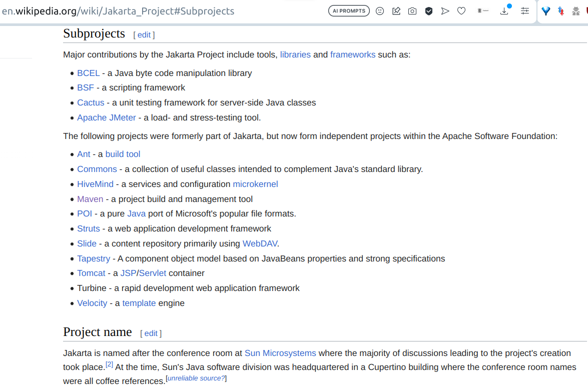Jump to footnote reference [2]
Screen dimensions: 588x392
109,364
